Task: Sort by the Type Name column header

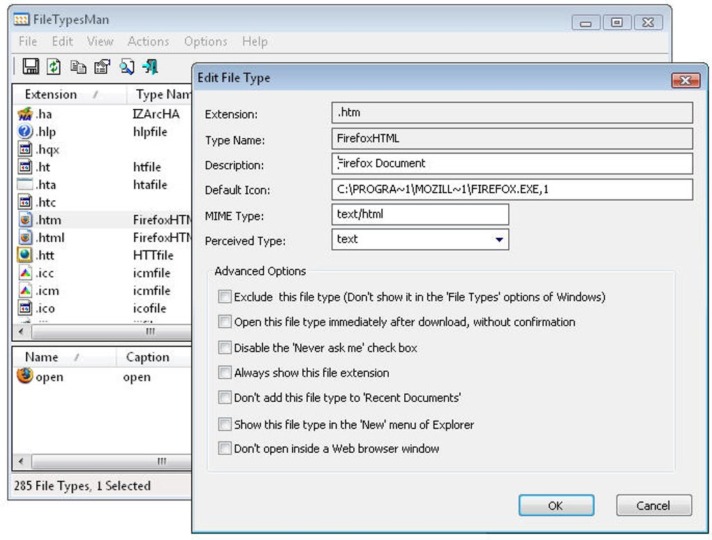Action: click(158, 94)
